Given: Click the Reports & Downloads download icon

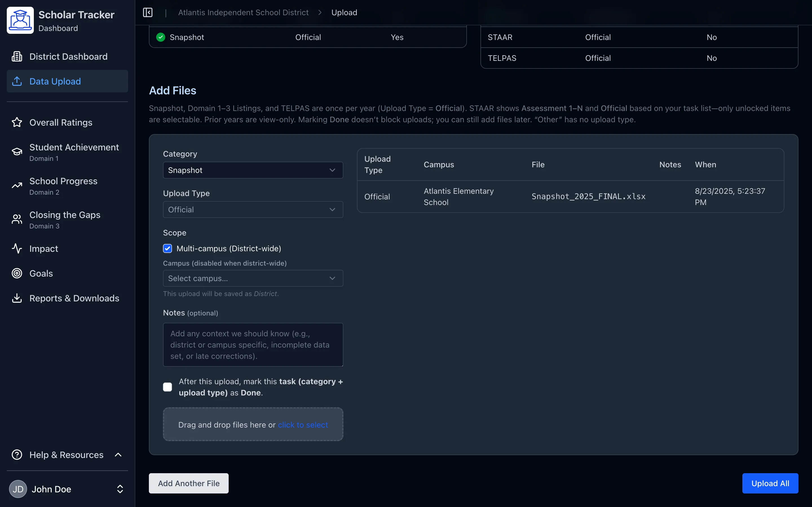Looking at the screenshot, I should (x=17, y=298).
